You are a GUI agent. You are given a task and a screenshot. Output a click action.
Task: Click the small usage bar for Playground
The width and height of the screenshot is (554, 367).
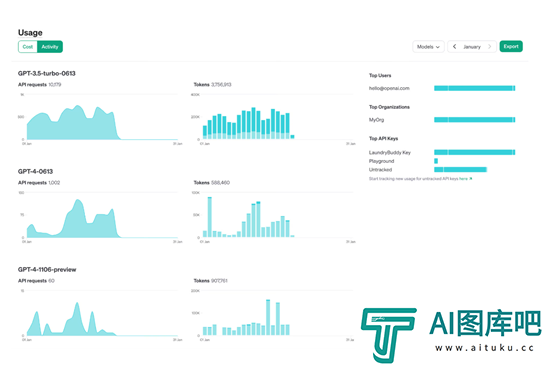(436, 161)
